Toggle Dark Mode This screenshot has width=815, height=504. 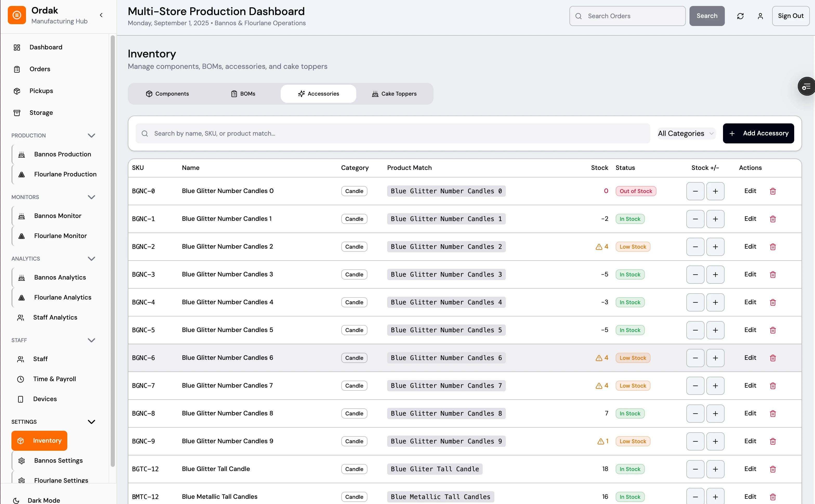pyautogui.click(x=44, y=500)
